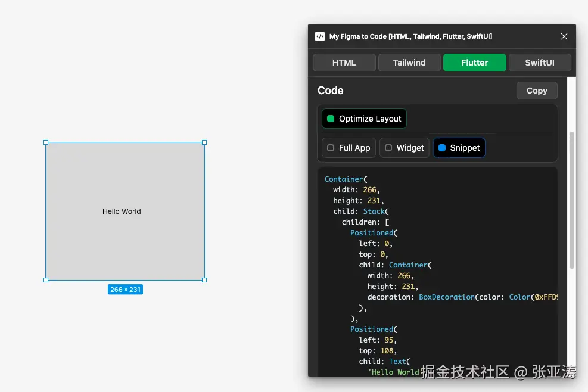Image resolution: width=588 pixels, height=392 pixels.
Task: Click the 'children: [' code line
Action: pos(366,222)
